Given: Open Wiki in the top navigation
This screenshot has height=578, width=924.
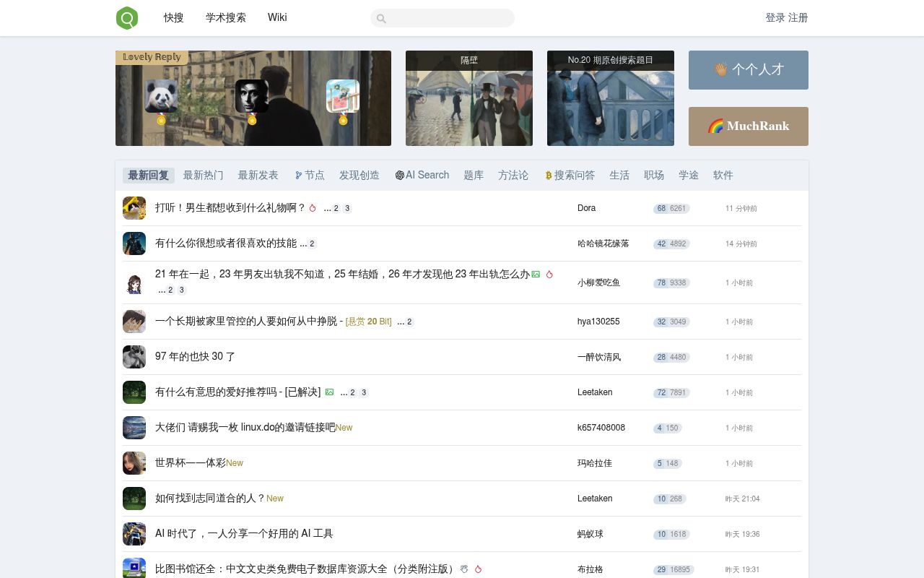Looking at the screenshot, I should [277, 17].
